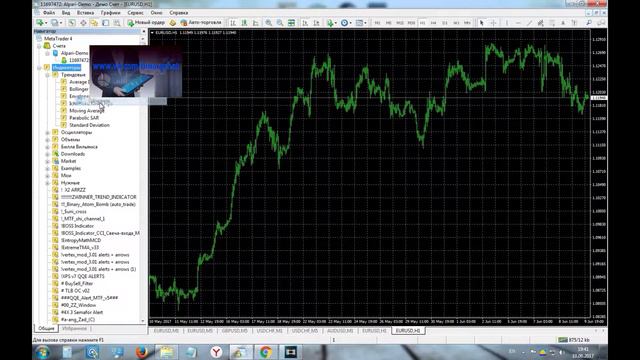640x360 pixels.
Task: Collapse the Трендовые indicators group
Action: (47, 75)
